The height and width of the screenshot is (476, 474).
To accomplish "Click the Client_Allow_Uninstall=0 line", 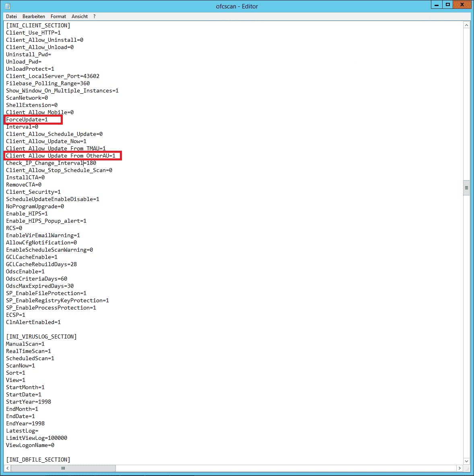I will 44,40.
